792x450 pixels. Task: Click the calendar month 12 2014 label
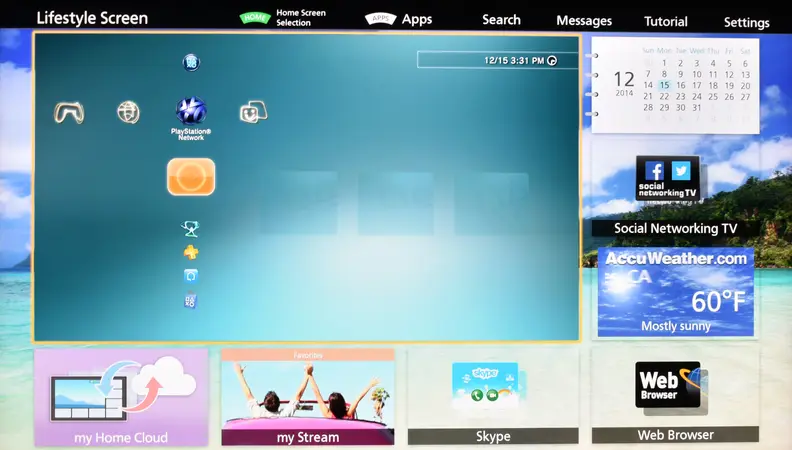click(x=624, y=83)
